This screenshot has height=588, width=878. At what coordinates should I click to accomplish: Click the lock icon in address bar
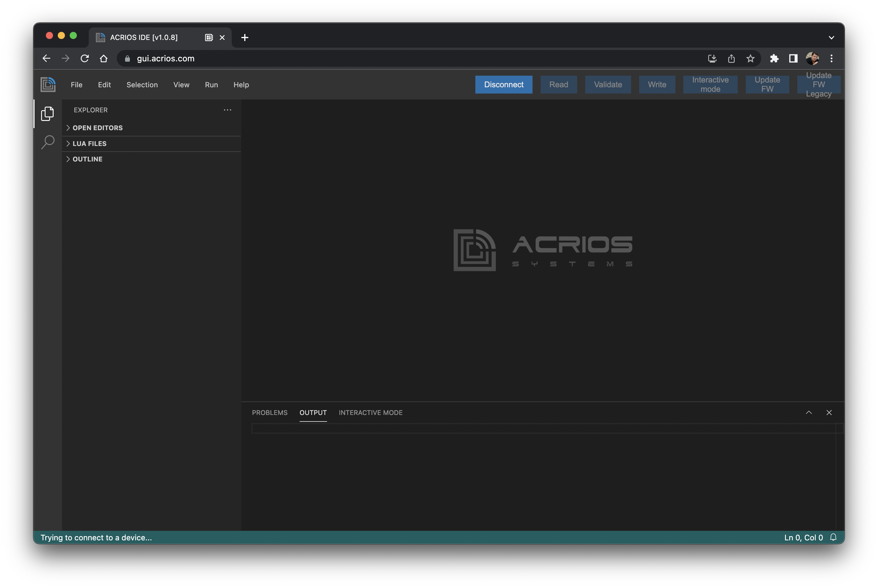pyautogui.click(x=127, y=58)
